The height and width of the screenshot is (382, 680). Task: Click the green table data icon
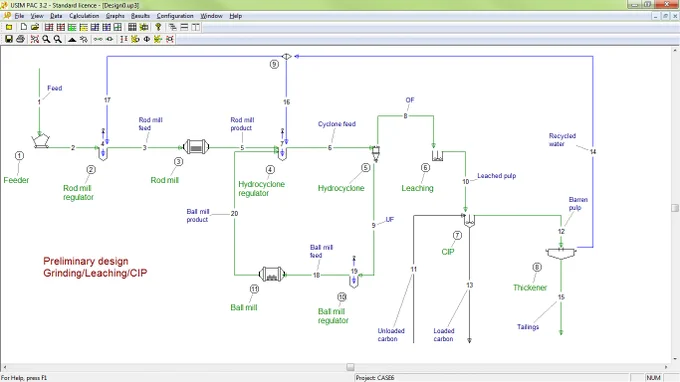(x=72, y=27)
